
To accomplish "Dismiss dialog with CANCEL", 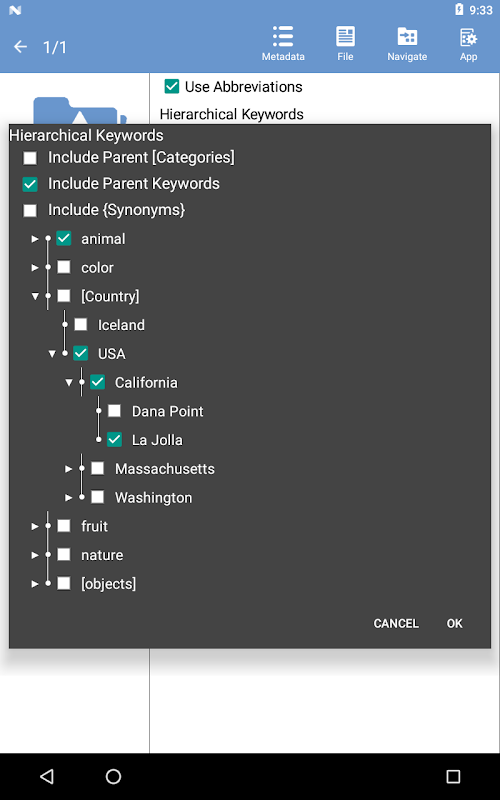I will [x=396, y=623].
